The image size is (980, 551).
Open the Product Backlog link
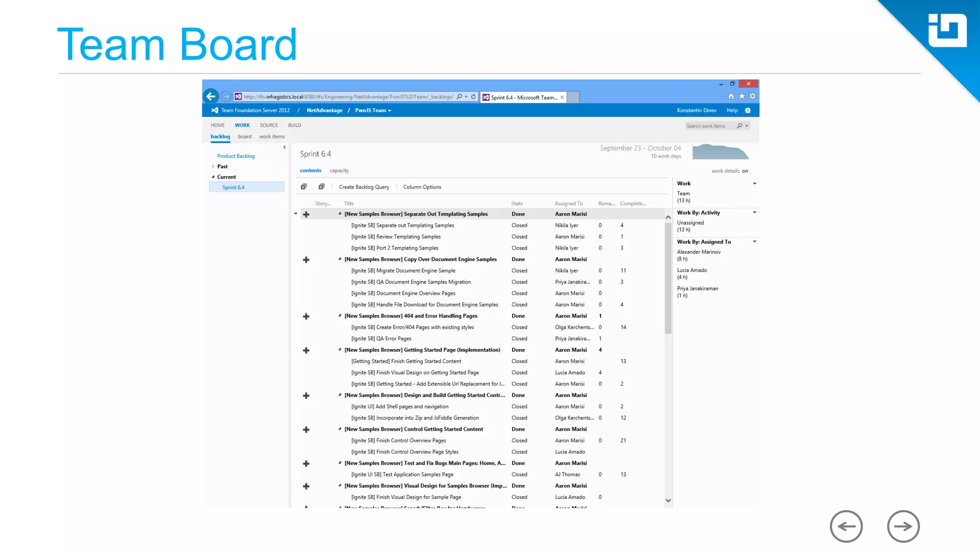(x=236, y=156)
